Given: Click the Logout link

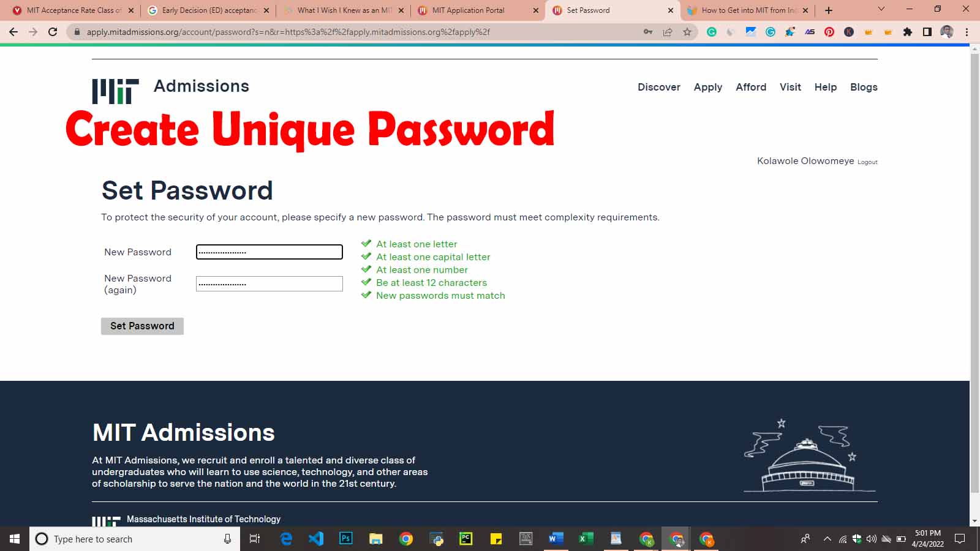Looking at the screenshot, I should pyautogui.click(x=867, y=162).
